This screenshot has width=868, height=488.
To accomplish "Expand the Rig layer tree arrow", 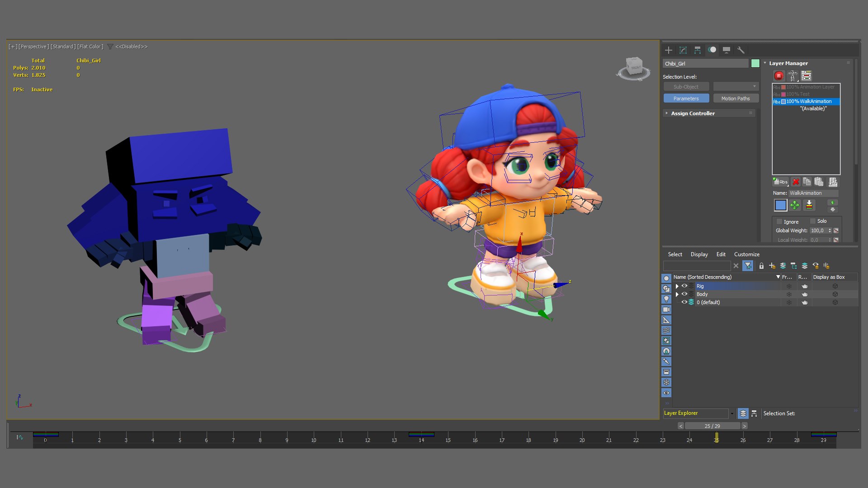I will point(677,286).
